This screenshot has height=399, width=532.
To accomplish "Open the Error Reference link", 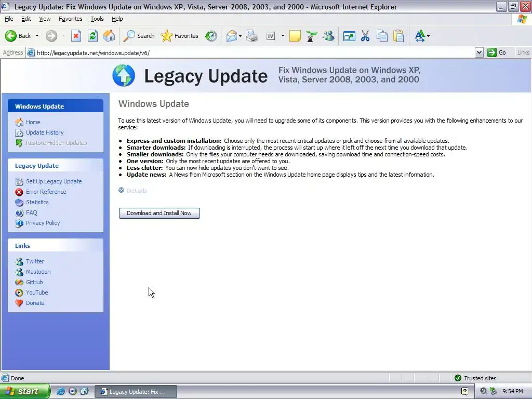I will (x=46, y=192).
